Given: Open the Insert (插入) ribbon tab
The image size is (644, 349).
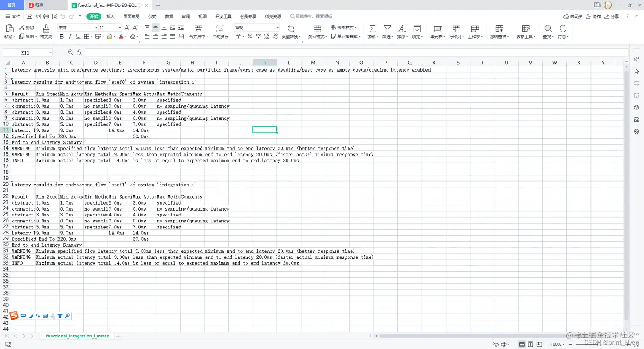Looking at the screenshot, I should click(x=110, y=17).
